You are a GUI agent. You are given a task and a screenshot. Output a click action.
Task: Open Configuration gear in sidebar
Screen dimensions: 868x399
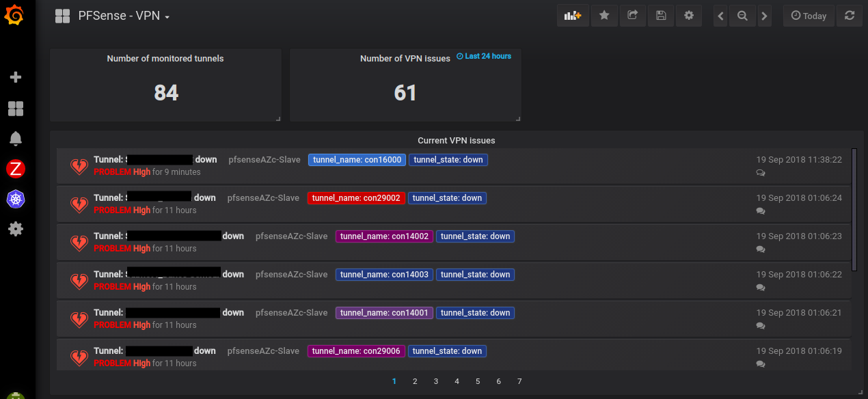pyautogui.click(x=15, y=229)
